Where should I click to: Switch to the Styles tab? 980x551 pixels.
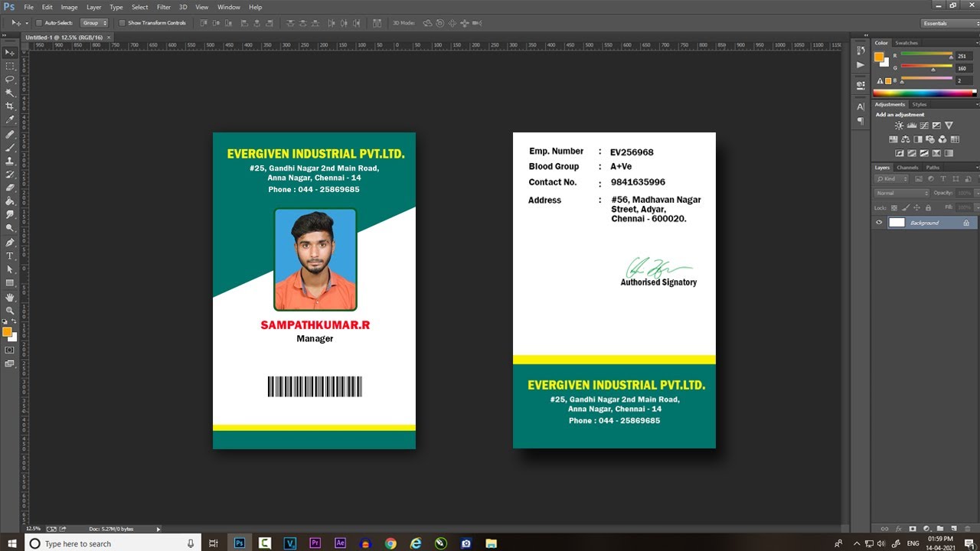920,104
